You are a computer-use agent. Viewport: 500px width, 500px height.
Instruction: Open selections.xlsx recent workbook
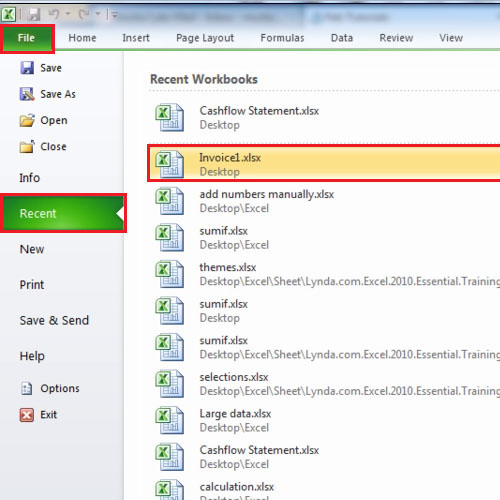pyautogui.click(x=324, y=384)
